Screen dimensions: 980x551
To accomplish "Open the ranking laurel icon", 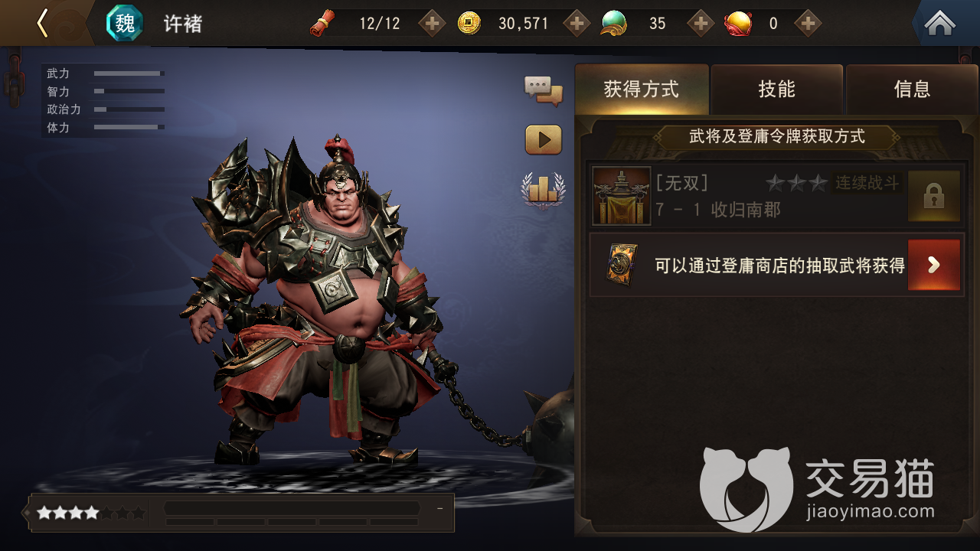I will click(x=544, y=189).
